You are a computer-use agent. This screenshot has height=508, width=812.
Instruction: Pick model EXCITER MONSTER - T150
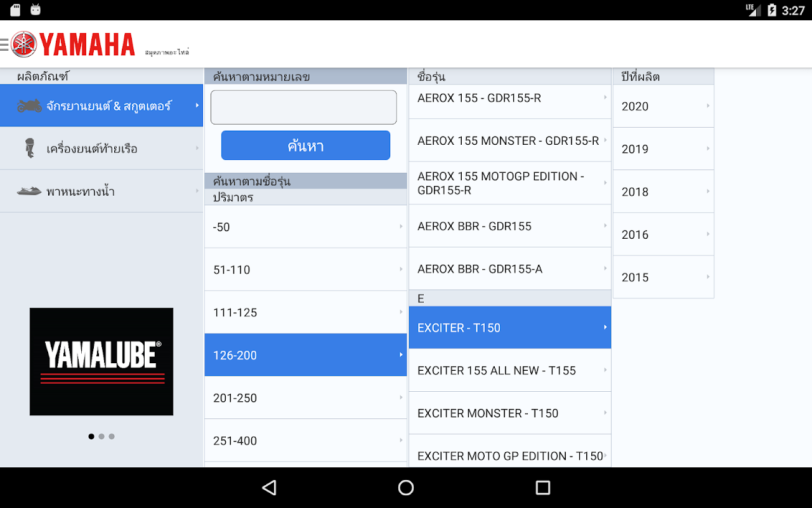pos(510,413)
